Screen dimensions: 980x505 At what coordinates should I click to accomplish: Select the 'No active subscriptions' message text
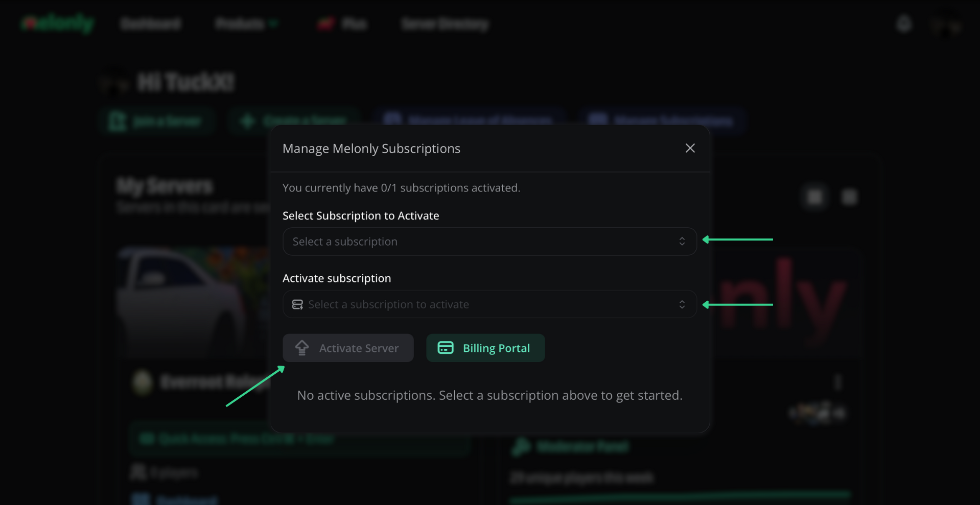[x=489, y=395]
